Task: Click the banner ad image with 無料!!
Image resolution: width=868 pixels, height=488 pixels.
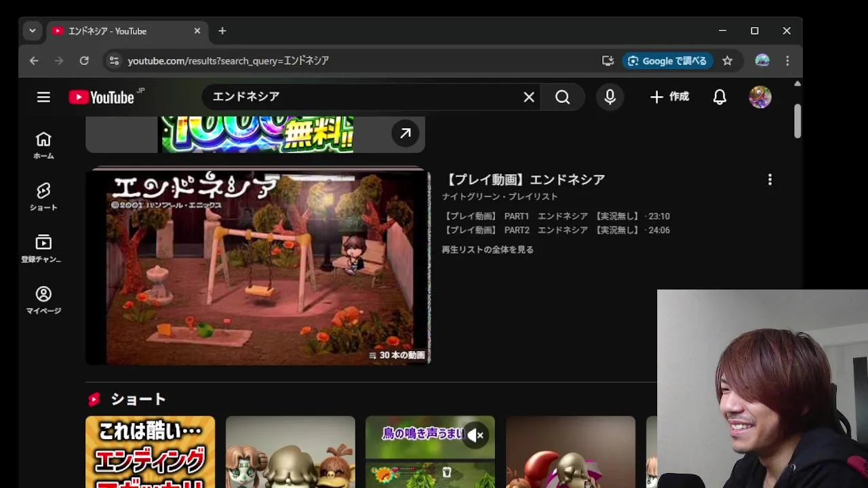Action: (257, 134)
